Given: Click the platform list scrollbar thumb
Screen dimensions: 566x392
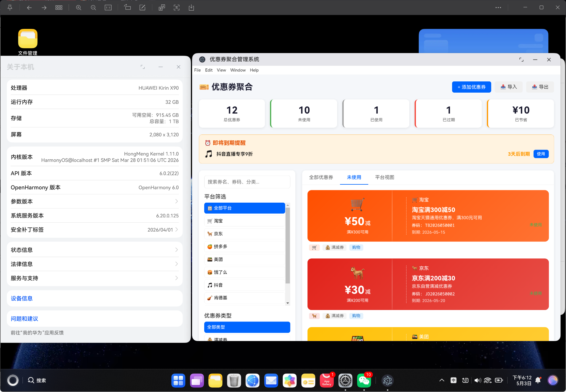Looking at the screenshot, I should click(x=288, y=245).
